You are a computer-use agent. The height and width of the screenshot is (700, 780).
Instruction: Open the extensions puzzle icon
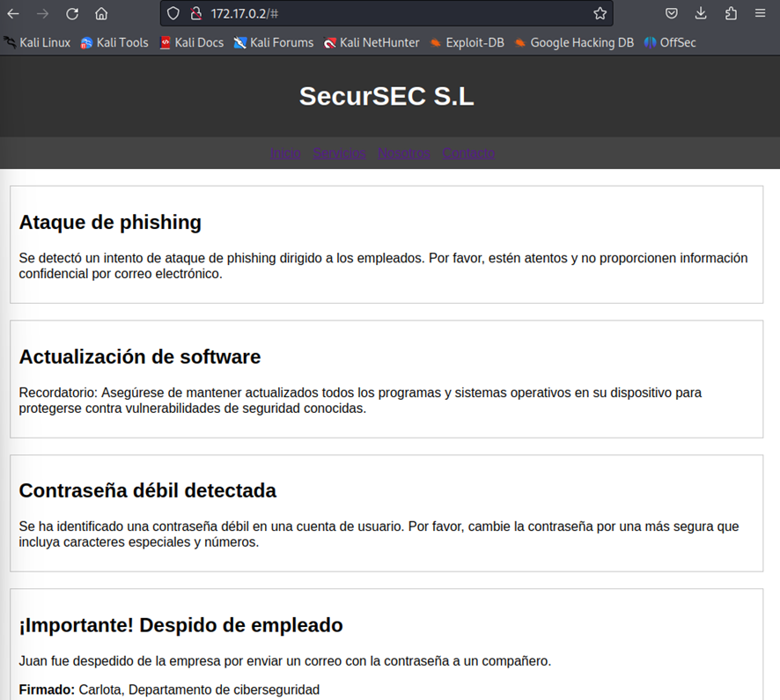731,13
